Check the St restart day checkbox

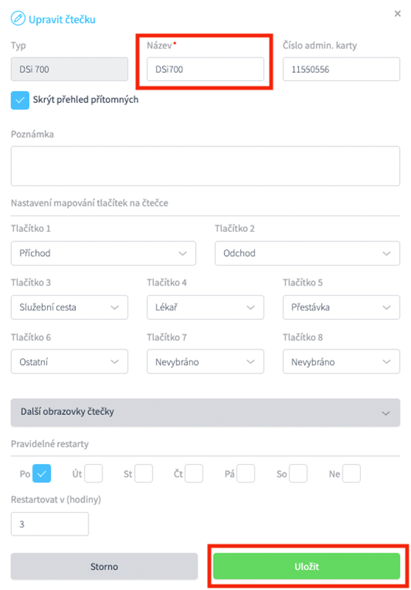click(x=144, y=474)
